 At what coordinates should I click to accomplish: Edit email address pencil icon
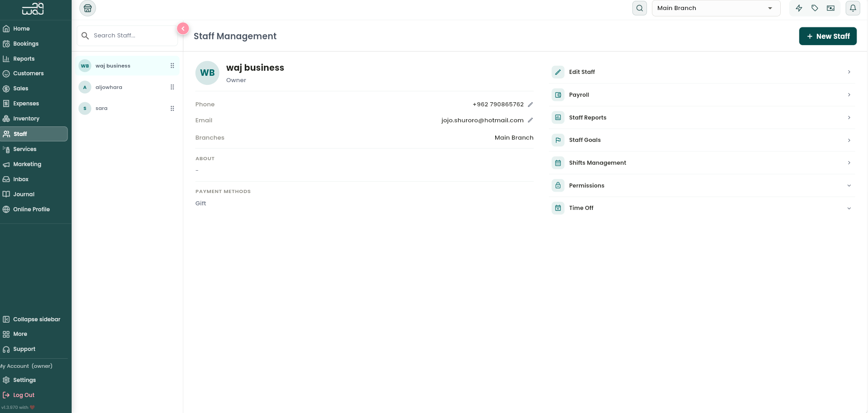click(530, 120)
